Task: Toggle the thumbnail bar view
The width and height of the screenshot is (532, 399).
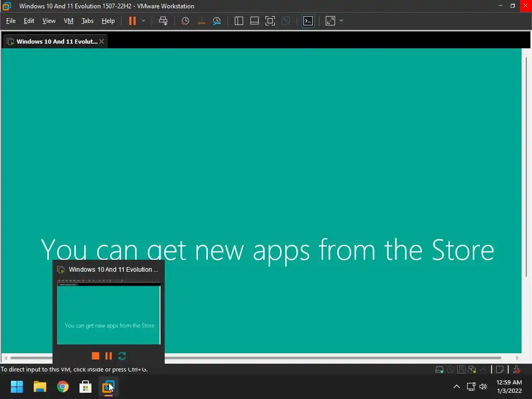Action: [255, 21]
